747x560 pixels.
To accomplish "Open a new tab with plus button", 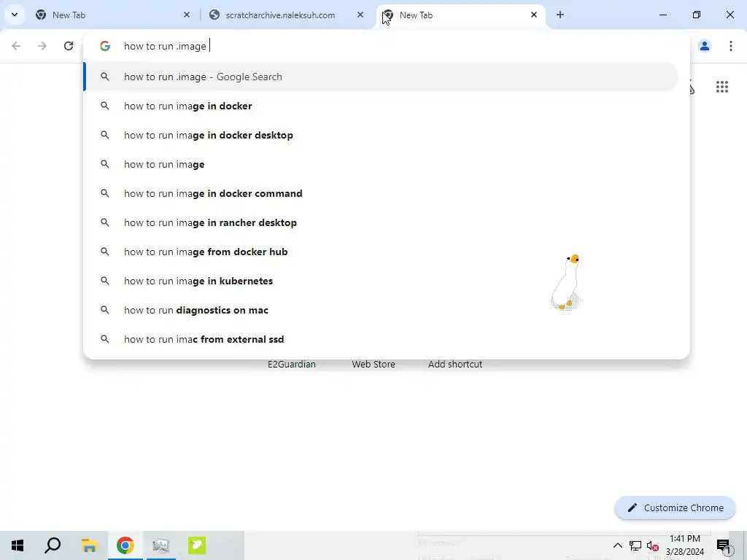I will [x=560, y=15].
